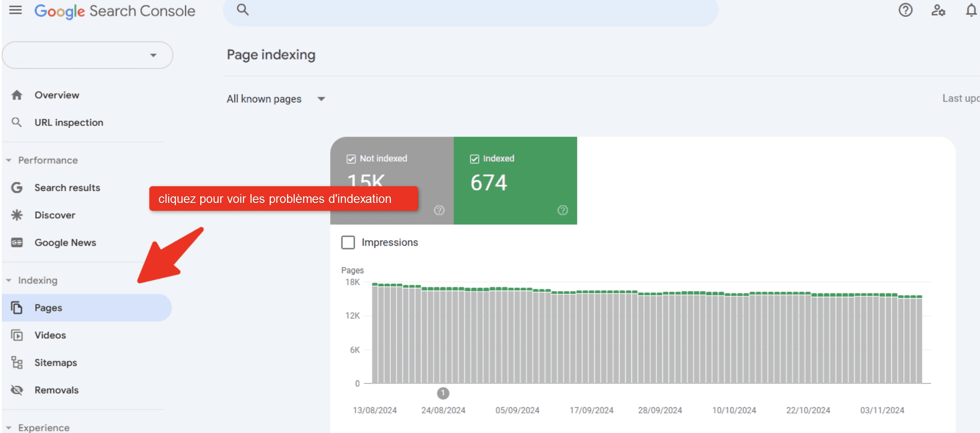Expand the All known pages dropdown
Screen dimensions: 980x433
276,99
